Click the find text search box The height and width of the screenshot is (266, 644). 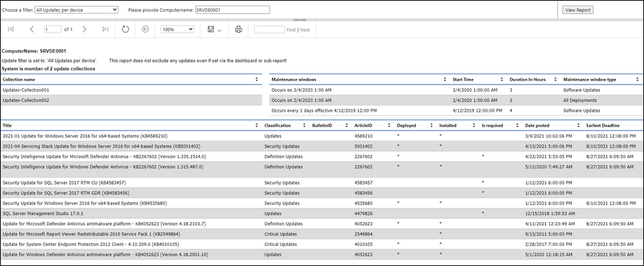tap(269, 30)
